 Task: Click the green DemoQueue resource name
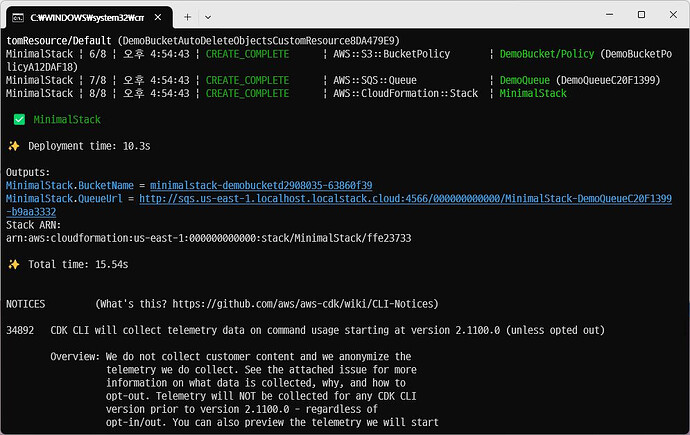point(524,80)
